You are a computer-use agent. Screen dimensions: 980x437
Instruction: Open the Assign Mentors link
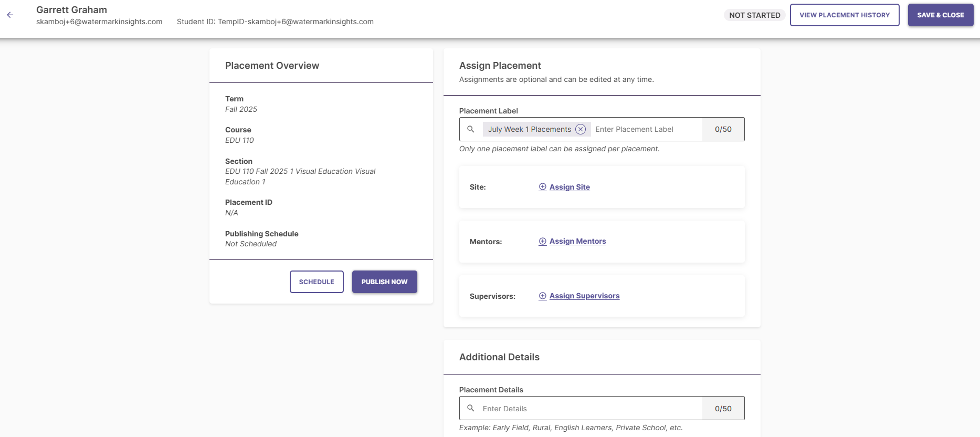(577, 241)
